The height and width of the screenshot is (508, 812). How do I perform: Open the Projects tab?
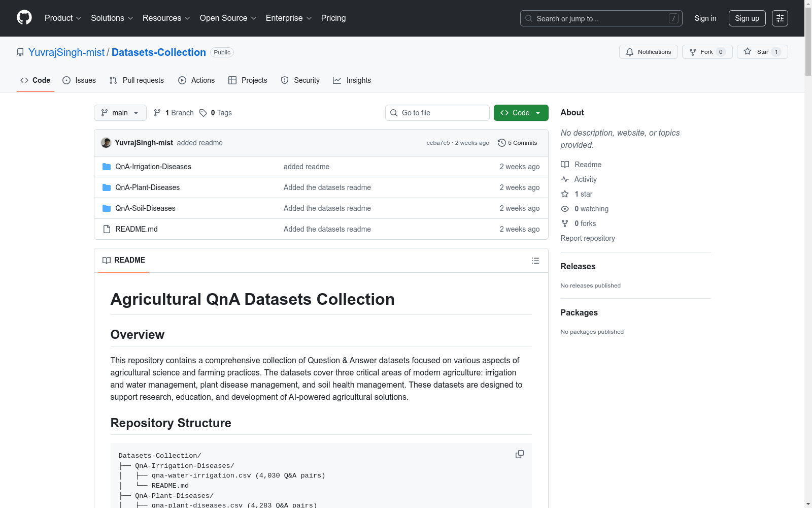pos(248,80)
